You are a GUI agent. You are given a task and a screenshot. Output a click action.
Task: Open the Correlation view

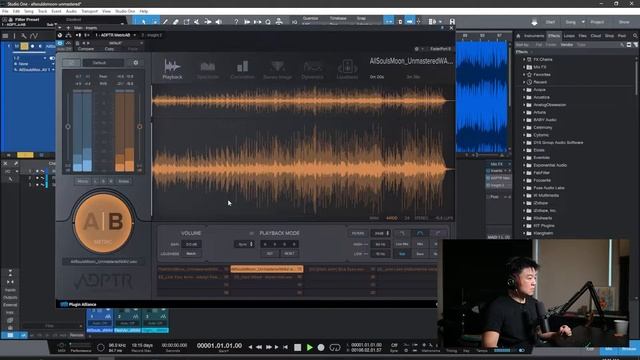(242, 69)
